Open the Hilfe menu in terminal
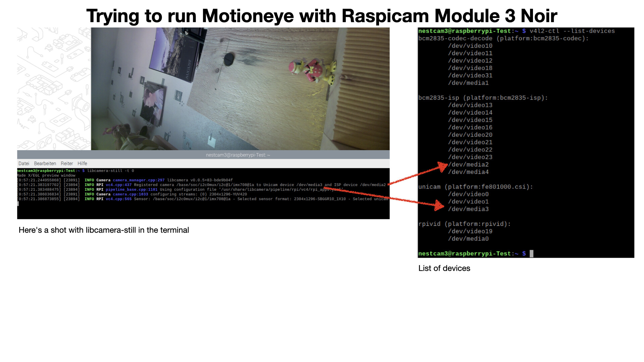The image size is (644, 362). pyautogui.click(x=82, y=164)
